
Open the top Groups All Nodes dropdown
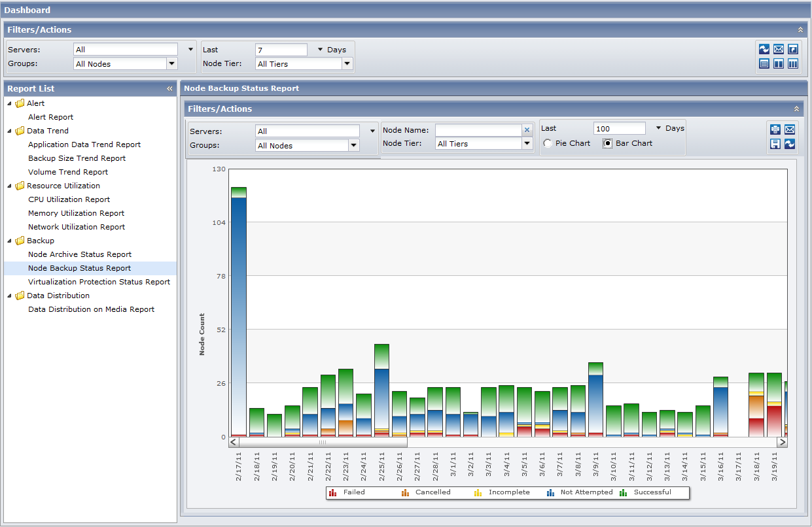172,63
